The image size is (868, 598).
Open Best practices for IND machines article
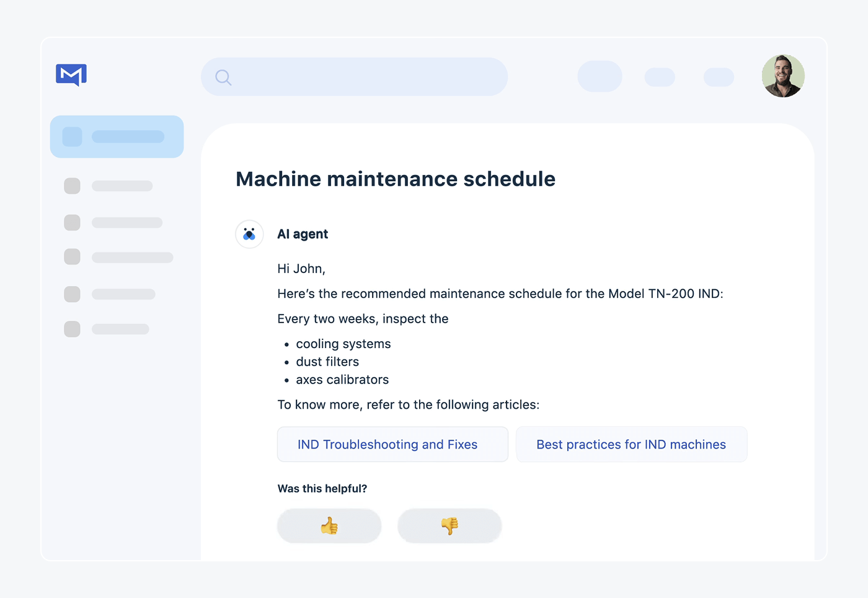coord(631,444)
